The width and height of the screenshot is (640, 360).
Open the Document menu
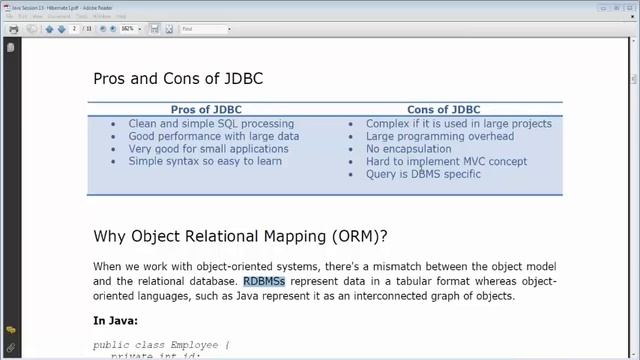pos(59,16)
